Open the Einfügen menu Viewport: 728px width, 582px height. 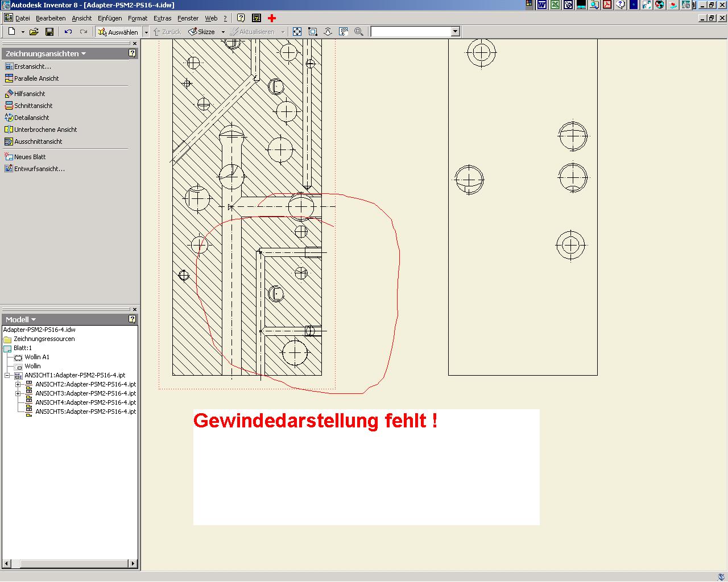click(x=110, y=18)
